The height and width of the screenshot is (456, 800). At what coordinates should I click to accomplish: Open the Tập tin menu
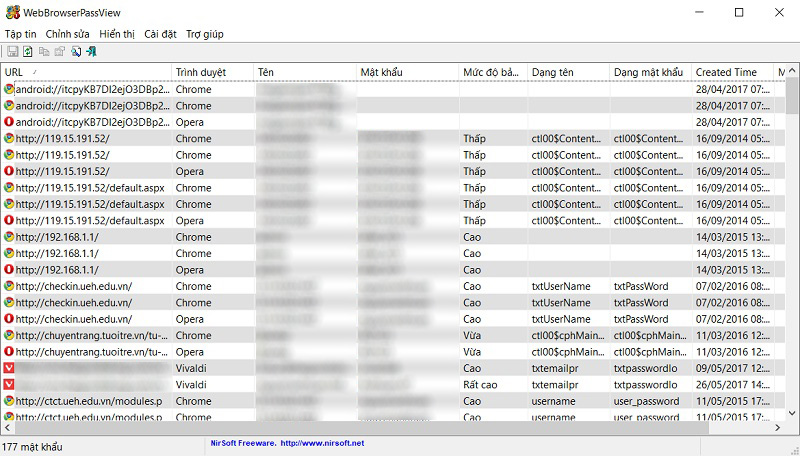tap(20, 34)
